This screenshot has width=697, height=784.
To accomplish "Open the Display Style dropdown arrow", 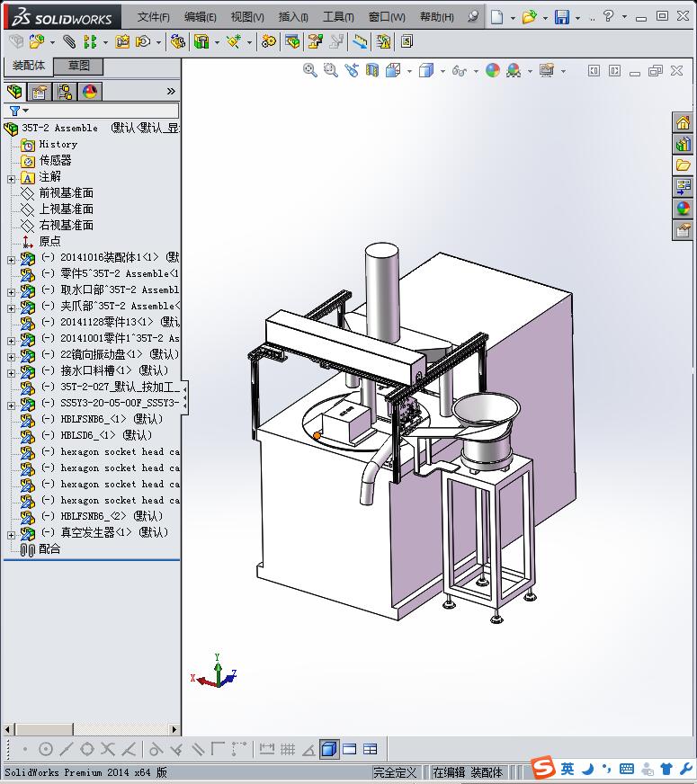I will click(x=442, y=72).
